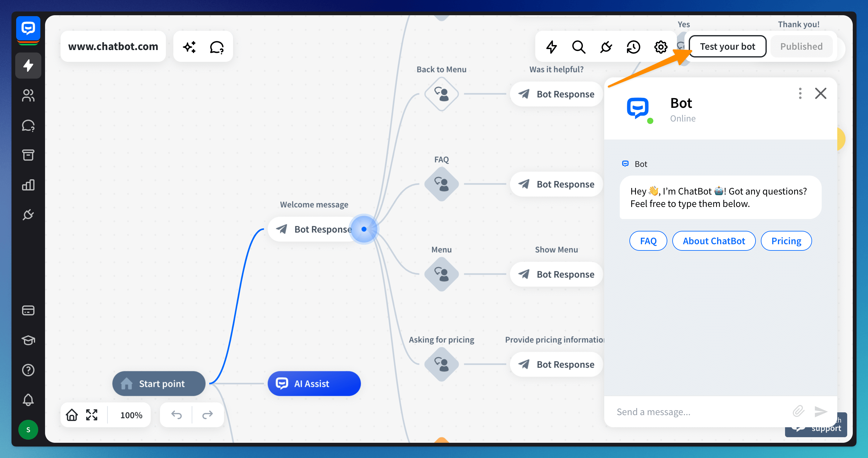The height and width of the screenshot is (458, 868).
Task: Click the Published button
Action: click(801, 46)
